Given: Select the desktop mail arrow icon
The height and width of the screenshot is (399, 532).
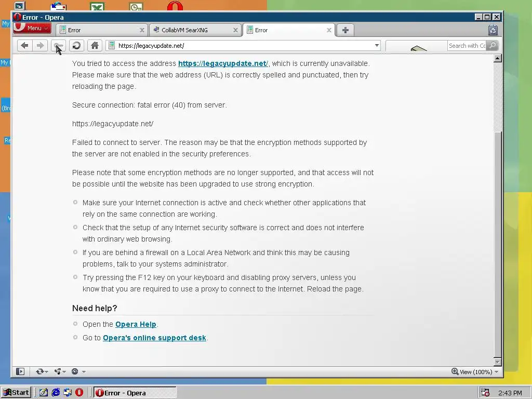Looking at the screenshot, I should coord(58,6).
